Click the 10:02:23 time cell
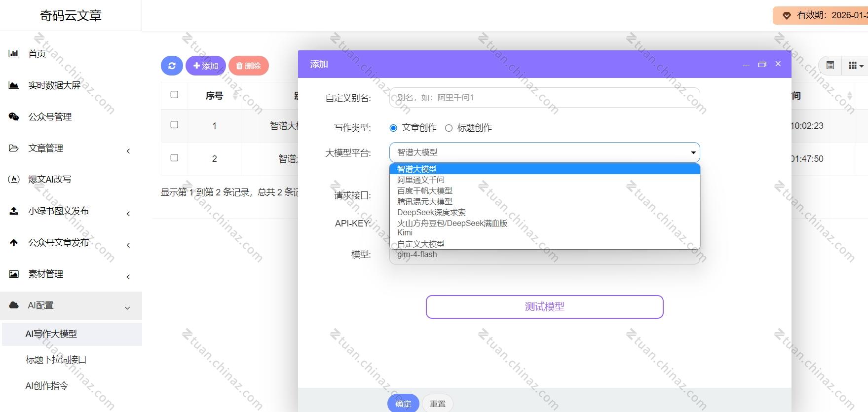The height and width of the screenshot is (412, 868). coord(807,126)
